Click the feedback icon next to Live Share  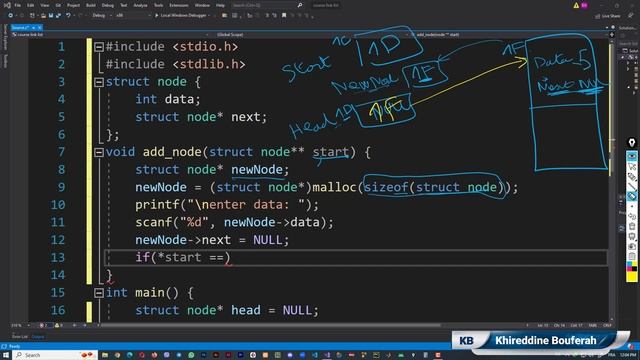631,16
